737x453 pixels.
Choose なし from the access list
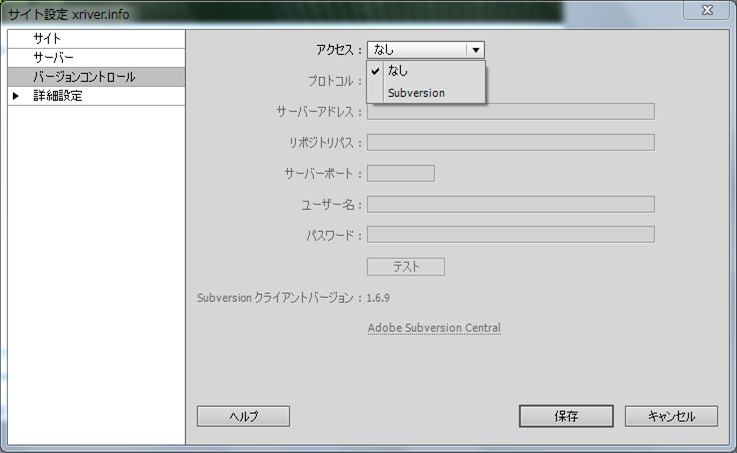coord(398,71)
